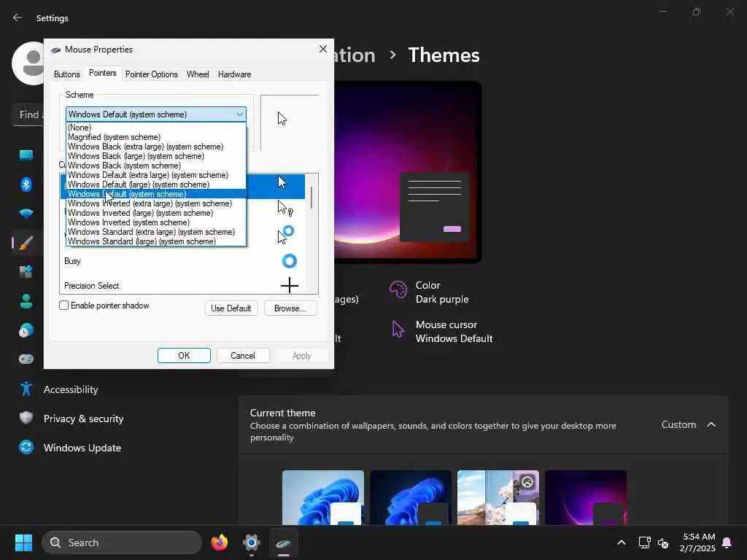
Task: Close the Mouse Properties dialog
Action: click(x=323, y=49)
